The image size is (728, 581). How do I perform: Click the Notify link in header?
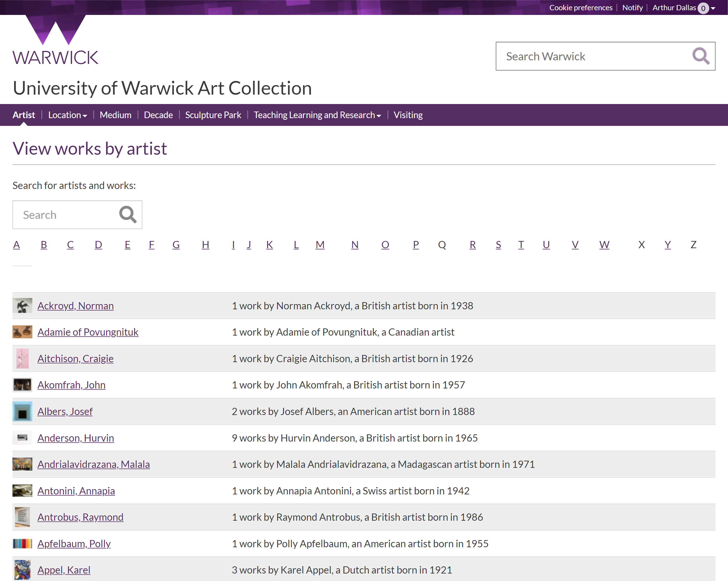coord(632,7)
